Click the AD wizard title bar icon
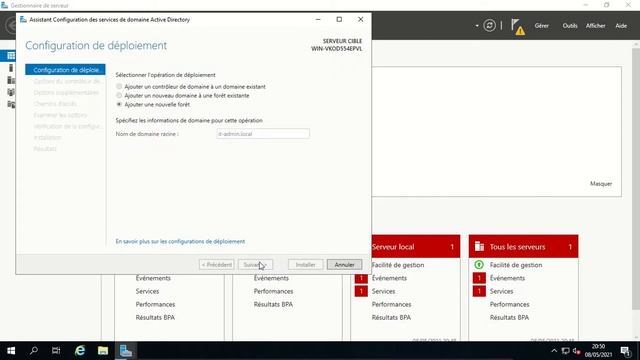640x360 pixels. [x=23, y=19]
